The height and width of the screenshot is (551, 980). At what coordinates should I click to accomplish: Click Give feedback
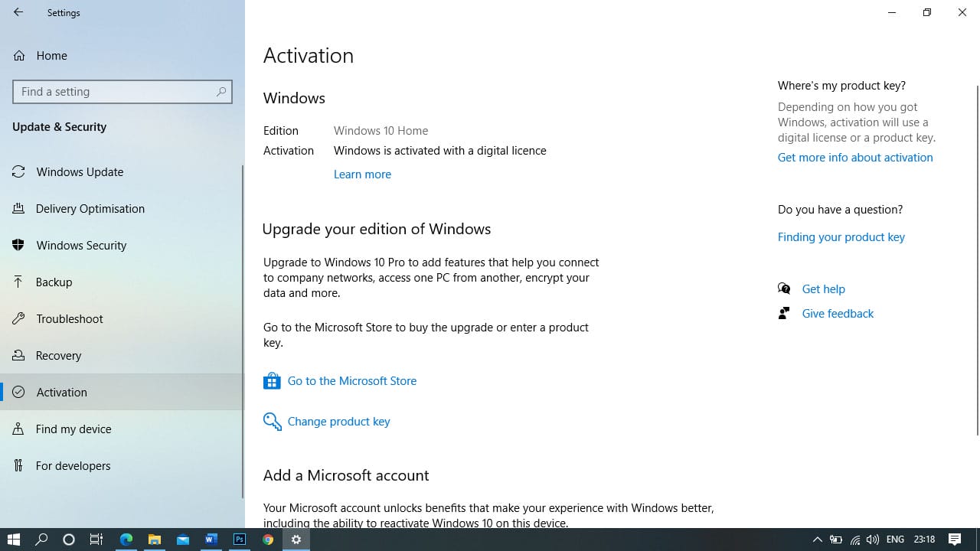(837, 313)
